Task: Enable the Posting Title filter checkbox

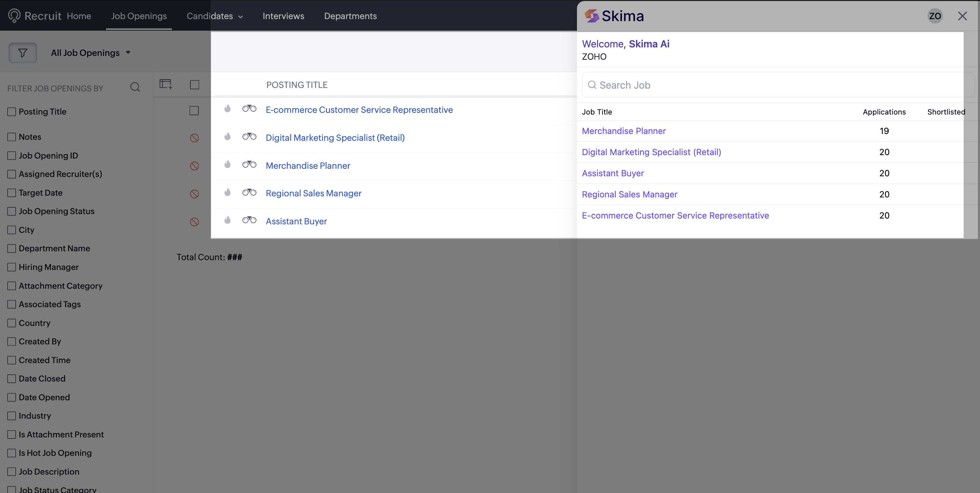Action: (x=12, y=112)
